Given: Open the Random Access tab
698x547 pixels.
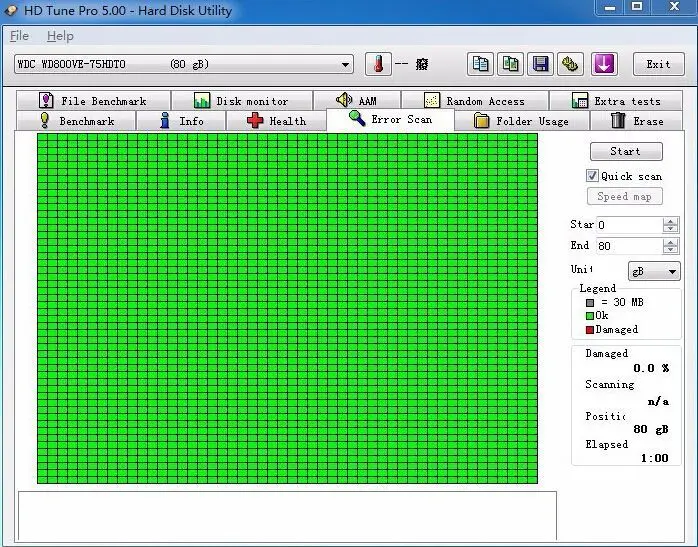Looking at the screenshot, I should coord(475,101).
